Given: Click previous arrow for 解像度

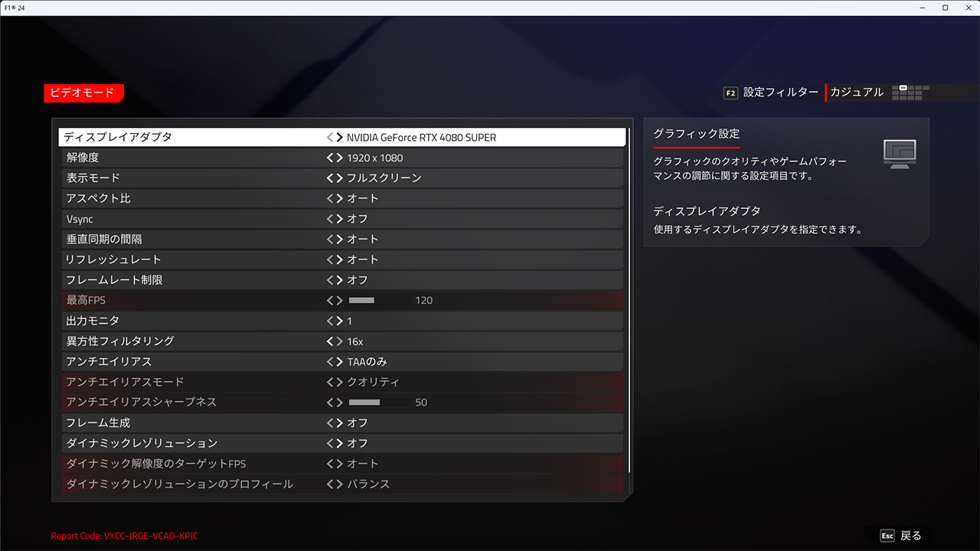Looking at the screenshot, I should [x=330, y=158].
